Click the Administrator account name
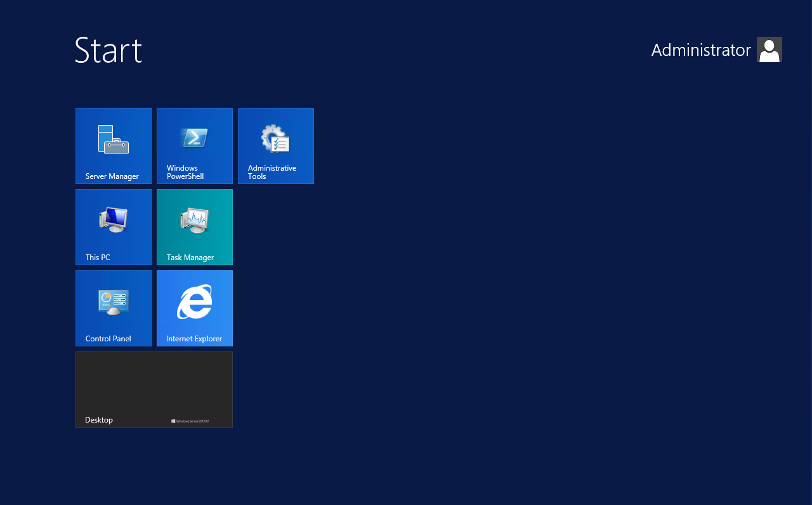Image resolution: width=812 pixels, height=505 pixels. (701, 50)
